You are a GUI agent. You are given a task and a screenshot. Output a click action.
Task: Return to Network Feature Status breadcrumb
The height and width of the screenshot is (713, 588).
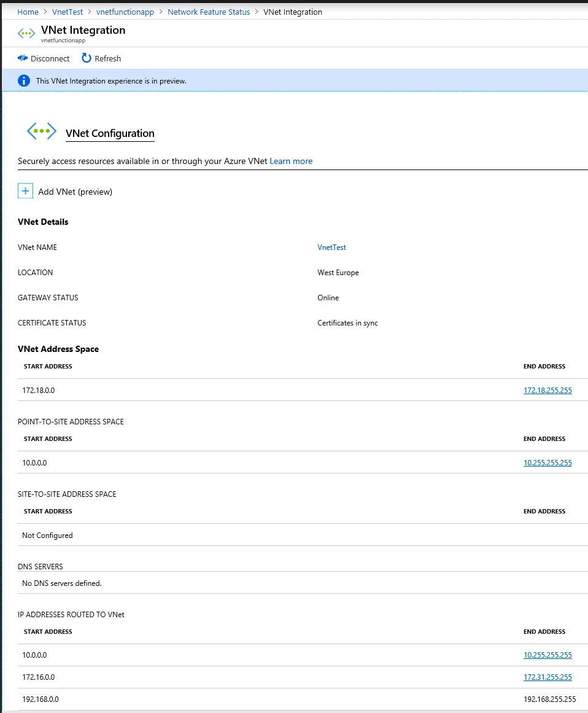(x=209, y=12)
